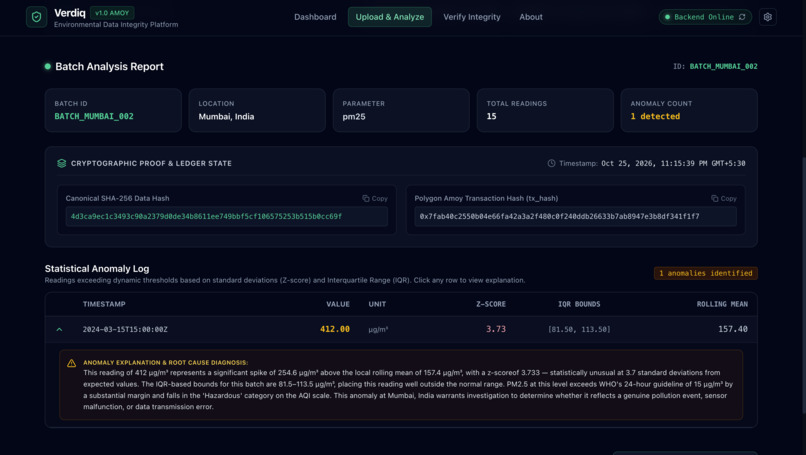Click the Verdiq shield logo icon
This screenshot has height=455, width=806.
click(x=36, y=17)
